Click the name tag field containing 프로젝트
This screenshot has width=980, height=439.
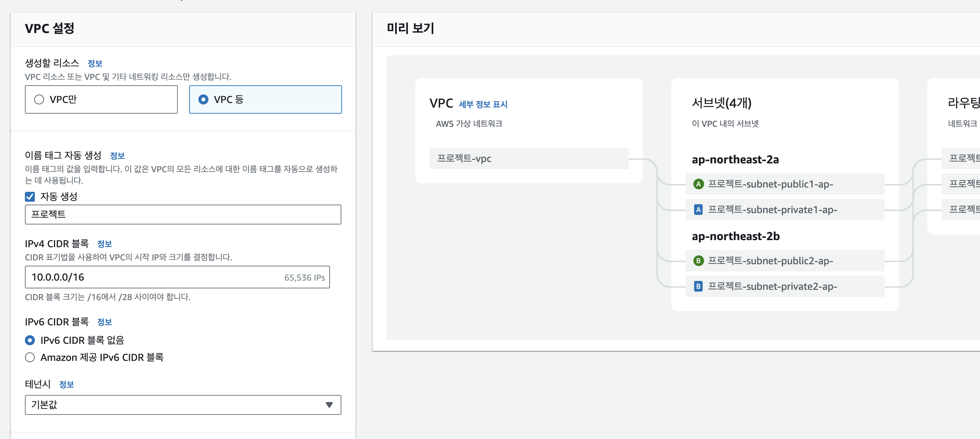[183, 215]
